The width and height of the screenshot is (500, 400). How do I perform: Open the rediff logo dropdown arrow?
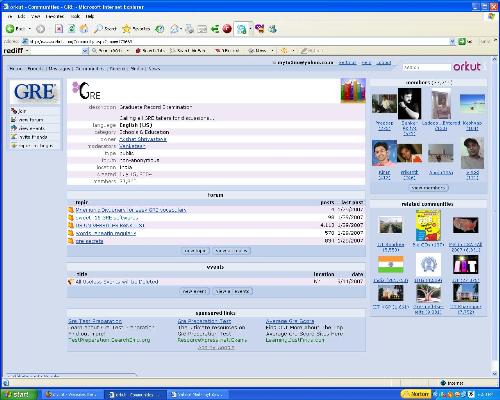point(27,51)
